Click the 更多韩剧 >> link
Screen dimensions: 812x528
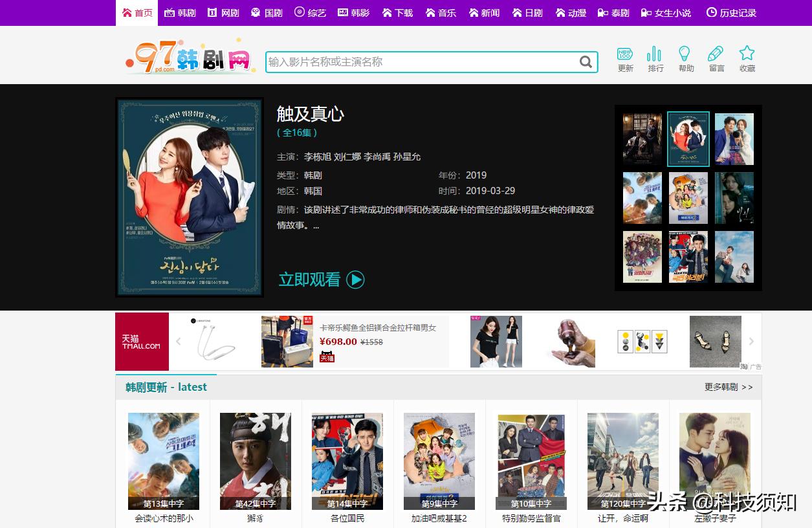click(x=728, y=387)
